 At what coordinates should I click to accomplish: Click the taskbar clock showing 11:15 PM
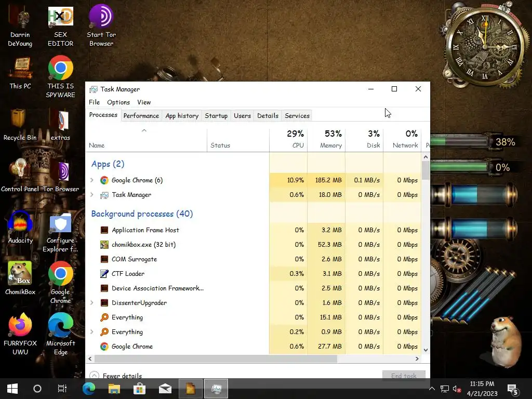pos(482,389)
